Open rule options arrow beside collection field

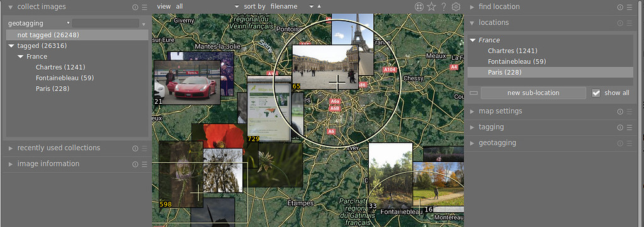pos(144,25)
